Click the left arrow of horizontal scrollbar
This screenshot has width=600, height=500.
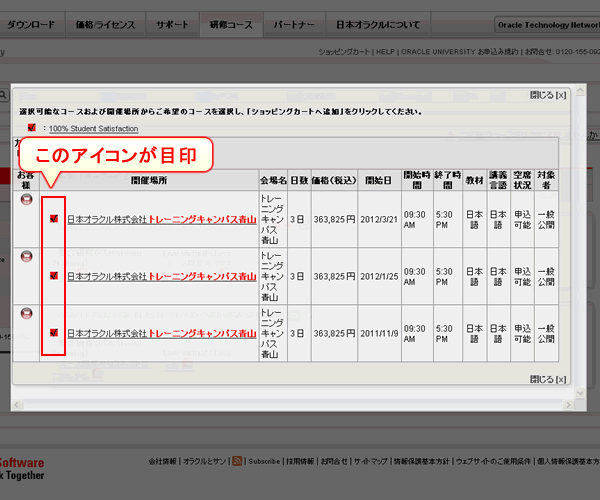click(18, 405)
